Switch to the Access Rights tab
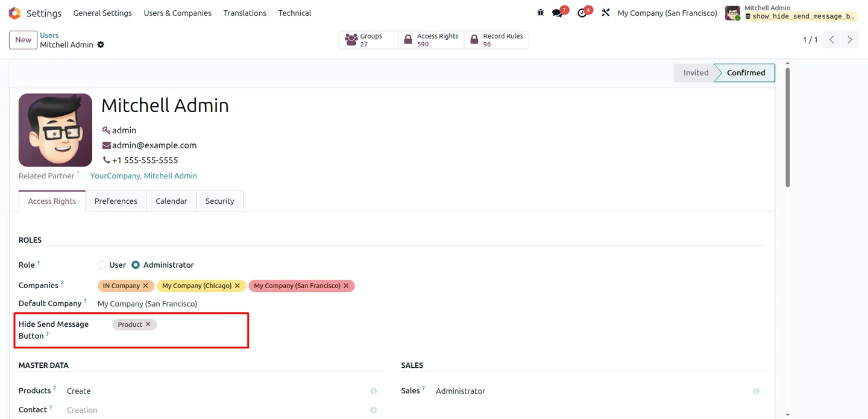The width and height of the screenshot is (868, 419). (x=52, y=201)
